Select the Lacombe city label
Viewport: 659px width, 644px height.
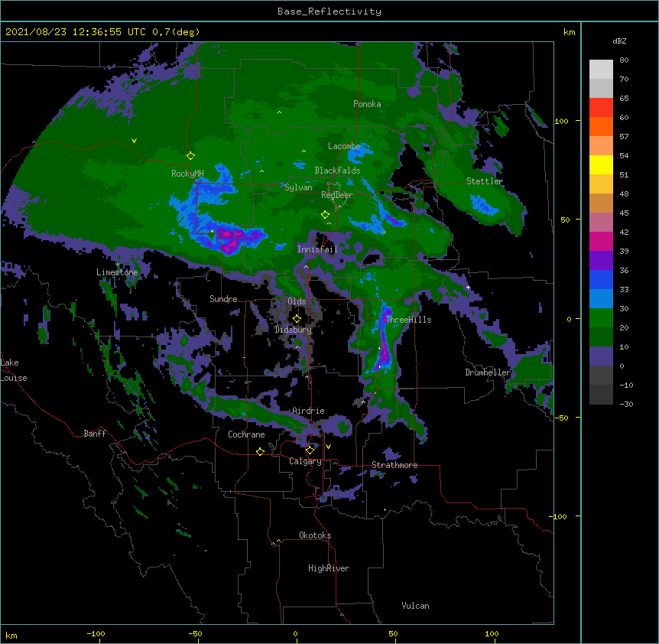[x=344, y=146]
